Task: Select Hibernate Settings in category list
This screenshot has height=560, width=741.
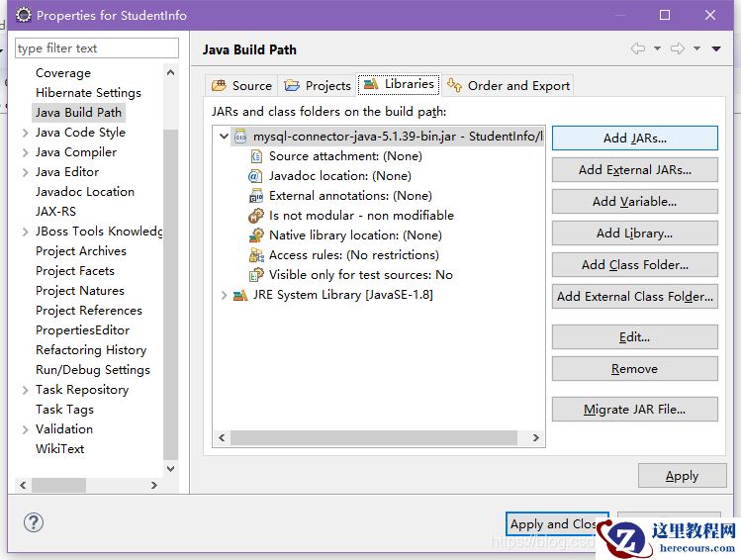Action: tap(88, 93)
